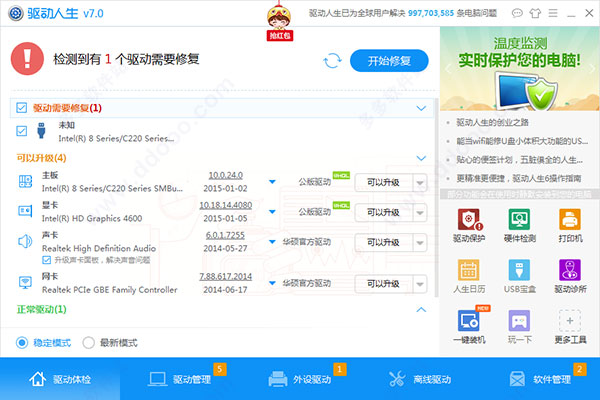
Task: Click the 开始修复 button
Action: coord(389,60)
